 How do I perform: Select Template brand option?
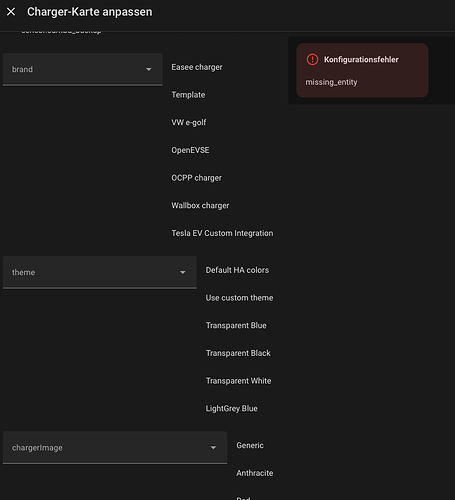(x=188, y=95)
